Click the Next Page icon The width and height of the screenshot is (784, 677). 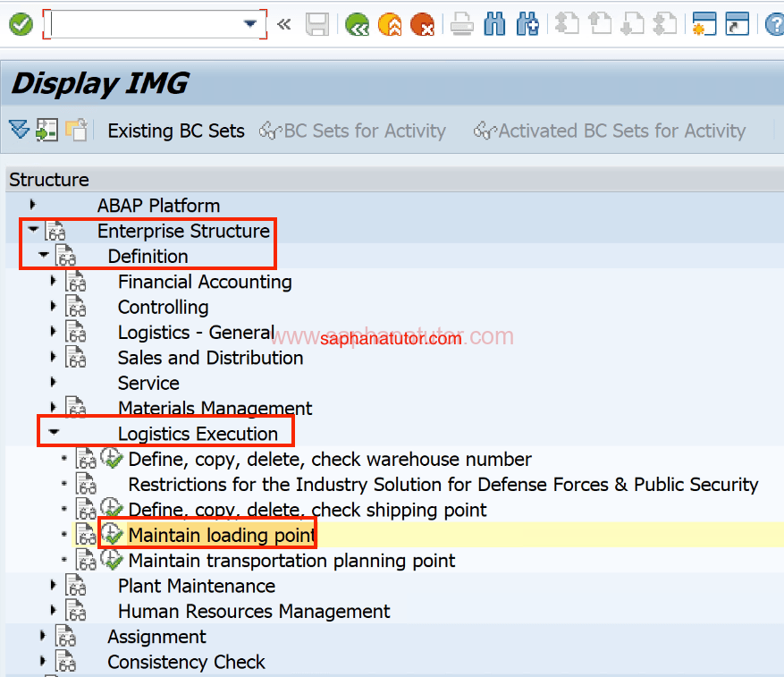[632, 24]
